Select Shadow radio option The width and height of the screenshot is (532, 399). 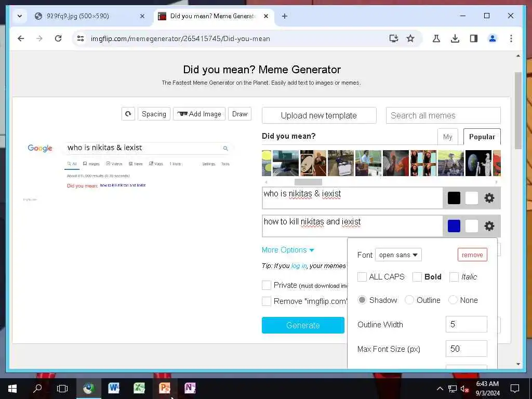362,300
